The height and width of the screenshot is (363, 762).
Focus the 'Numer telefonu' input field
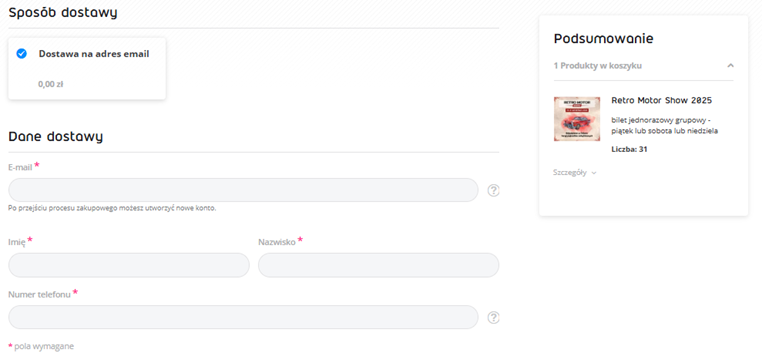pos(243,317)
